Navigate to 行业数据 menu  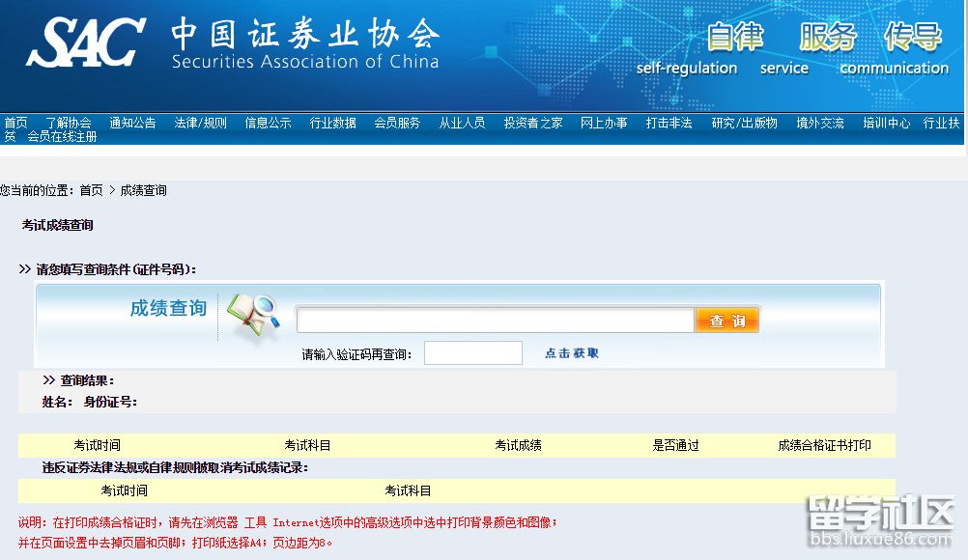tap(332, 123)
